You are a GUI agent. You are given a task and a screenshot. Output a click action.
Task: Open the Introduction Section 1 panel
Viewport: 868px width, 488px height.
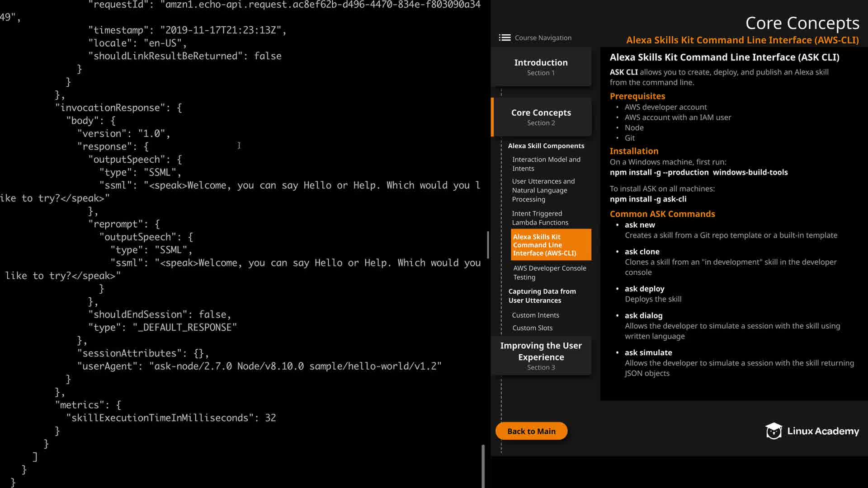[x=541, y=67]
